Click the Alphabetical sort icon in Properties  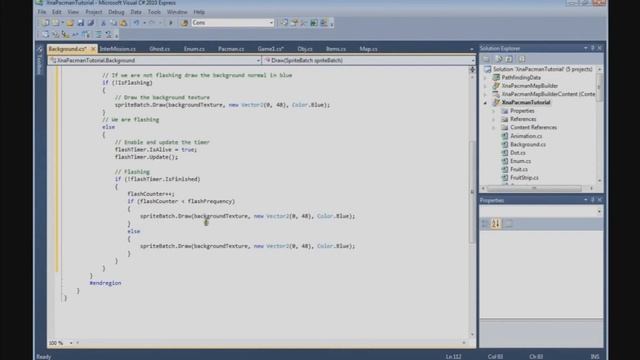point(496,224)
